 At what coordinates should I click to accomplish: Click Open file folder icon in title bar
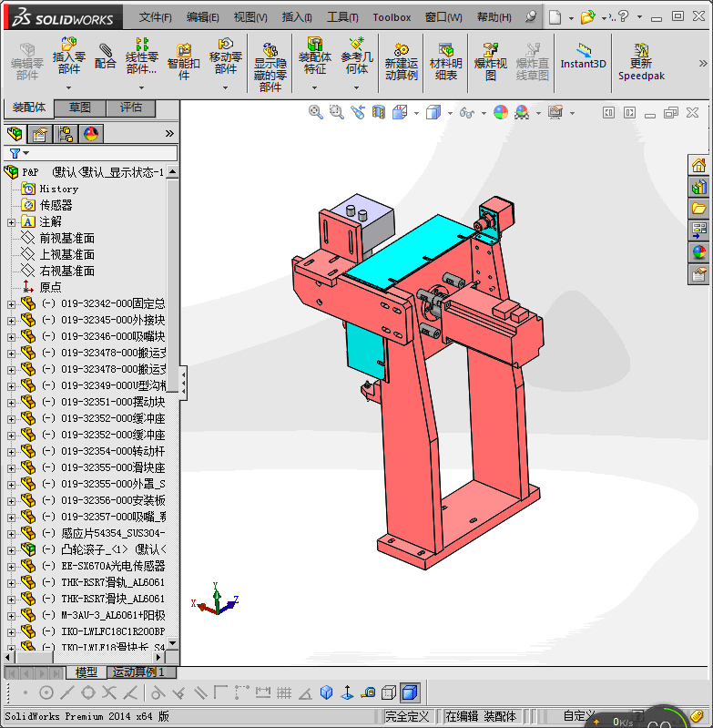click(x=587, y=17)
